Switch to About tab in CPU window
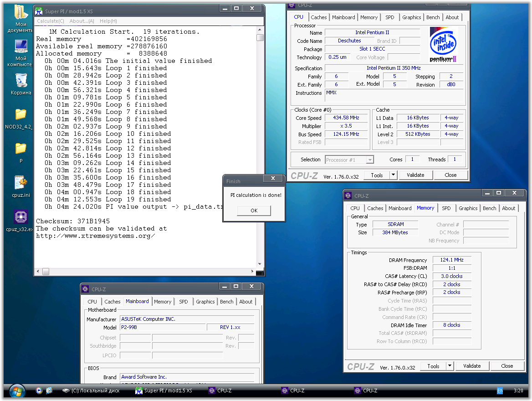This screenshot has width=532, height=401. click(452, 17)
